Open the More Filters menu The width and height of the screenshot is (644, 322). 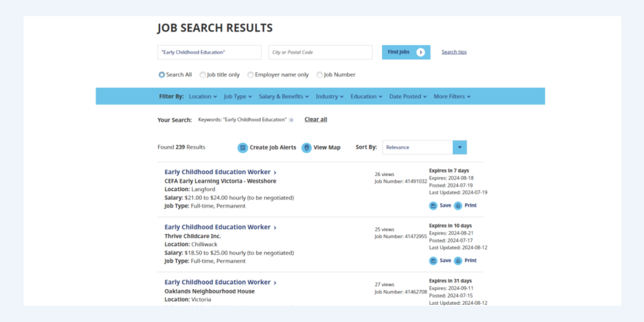pos(452,97)
